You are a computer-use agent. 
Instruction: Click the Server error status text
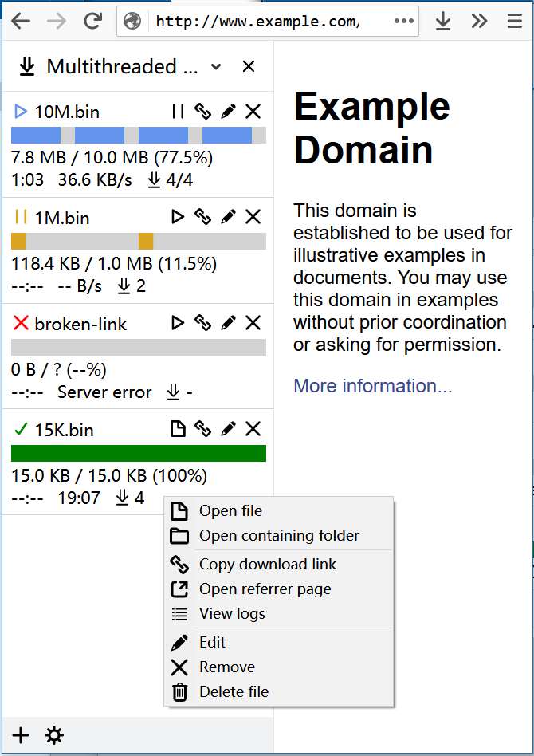point(104,392)
